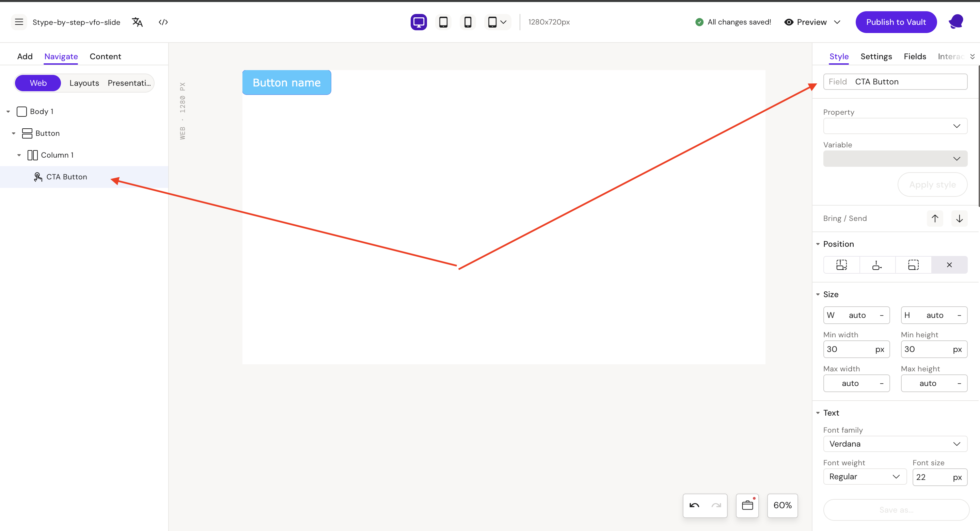
Task: Bring element forward up arrow
Action: click(935, 218)
